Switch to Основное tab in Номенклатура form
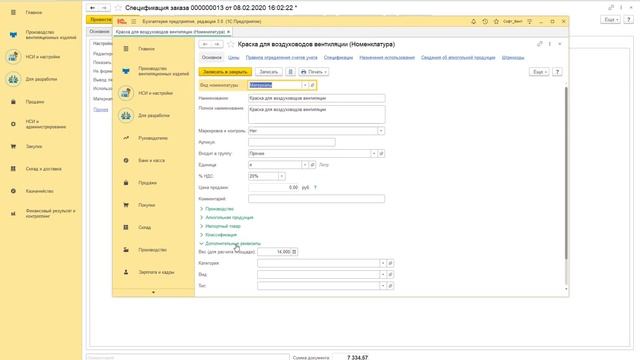 pos(211,58)
